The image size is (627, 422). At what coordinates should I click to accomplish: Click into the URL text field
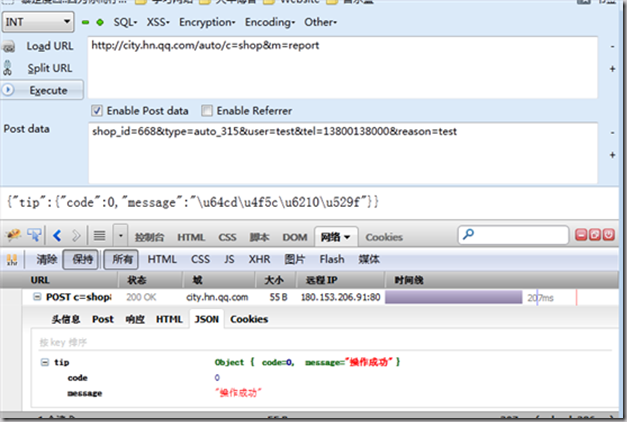point(343,67)
